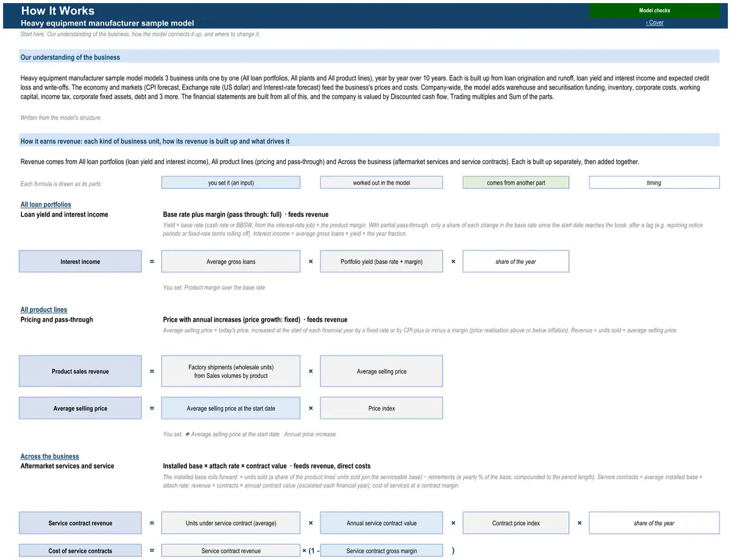Click the 'comes from another part' legend box
731x560 pixels.
(516, 183)
